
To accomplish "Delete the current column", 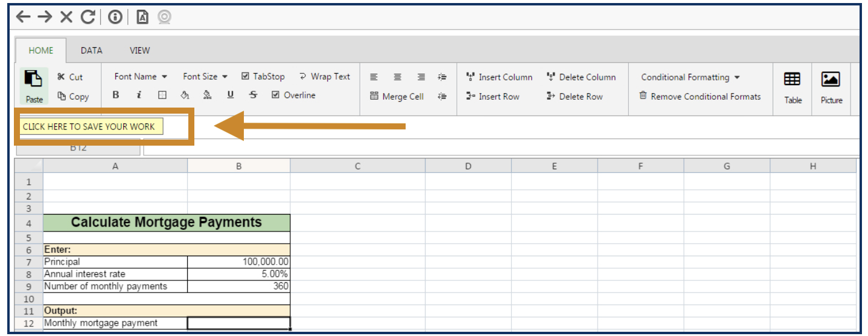I will pos(581,77).
